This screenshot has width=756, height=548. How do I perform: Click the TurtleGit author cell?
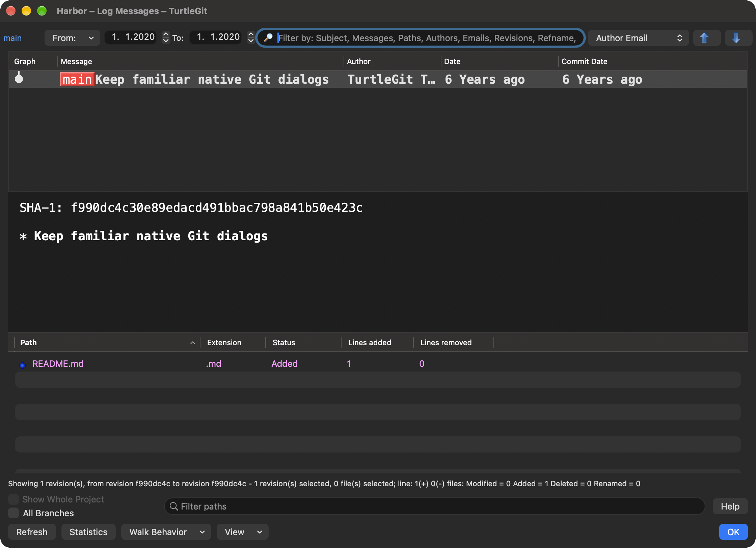point(391,79)
